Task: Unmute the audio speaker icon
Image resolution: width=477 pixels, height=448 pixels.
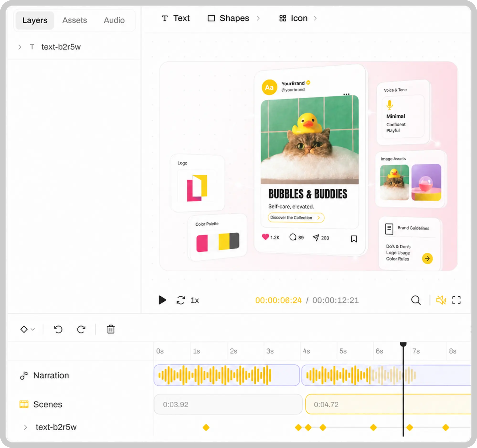Action: coord(441,300)
